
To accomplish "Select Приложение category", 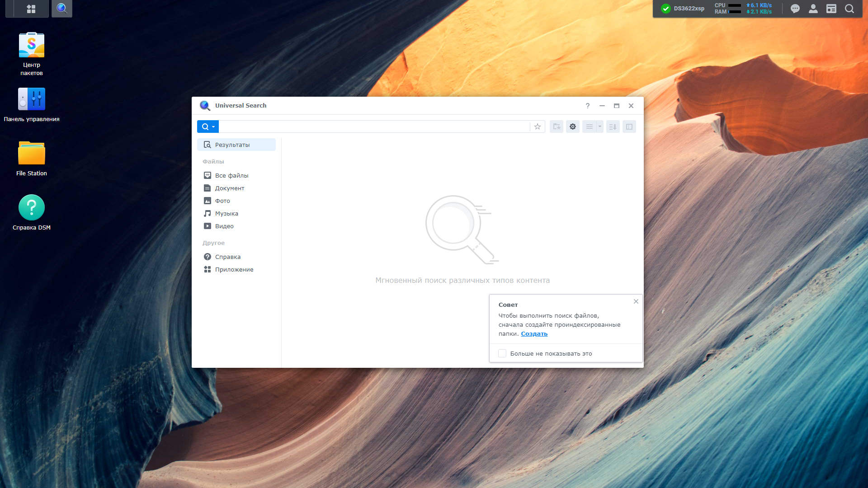I will 236,269.
